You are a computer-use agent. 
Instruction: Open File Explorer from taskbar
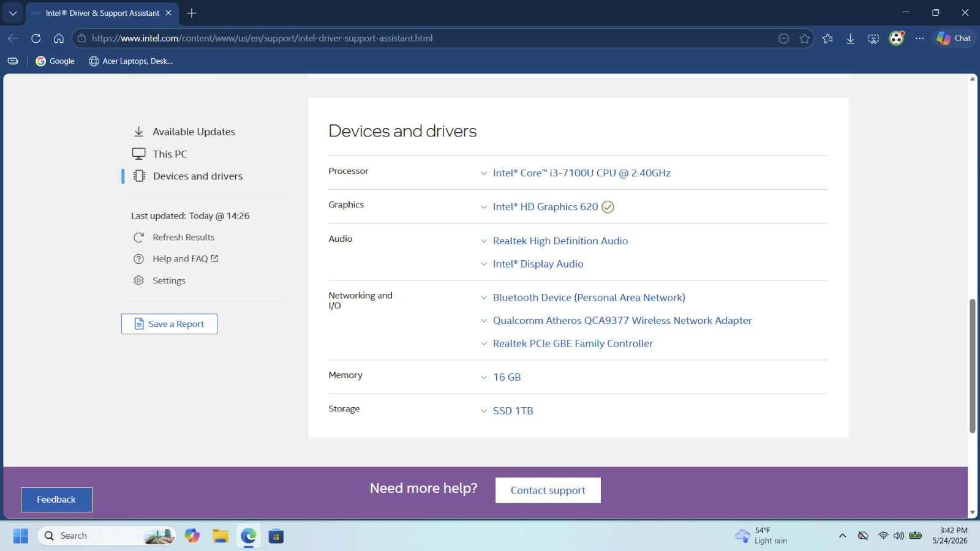pos(221,536)
